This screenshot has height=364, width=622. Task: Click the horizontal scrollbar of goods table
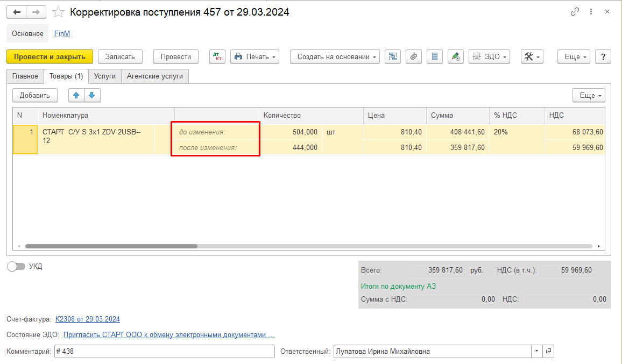(x=111, y=246)
